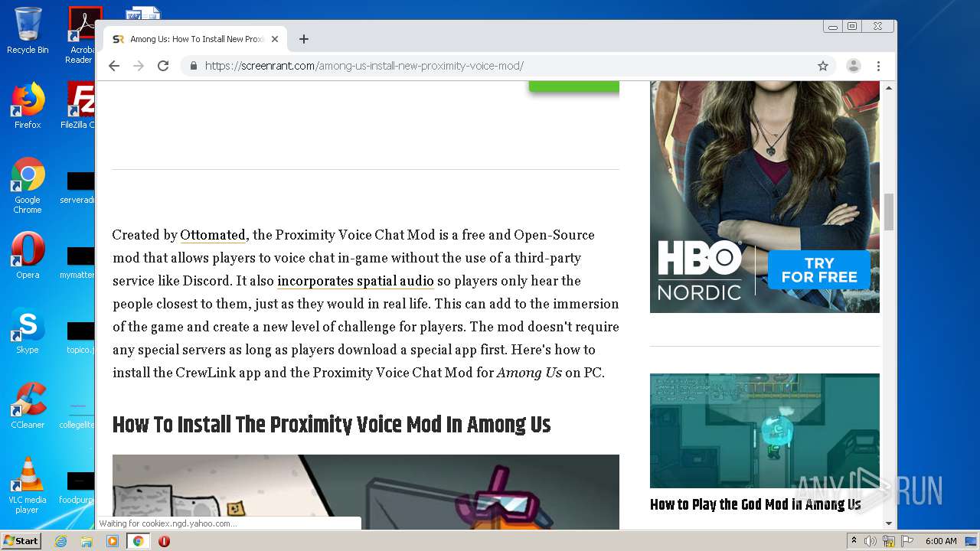980x551 pixels.
Task: Open file explorer taskbar icon
Action: coord(87,541)
